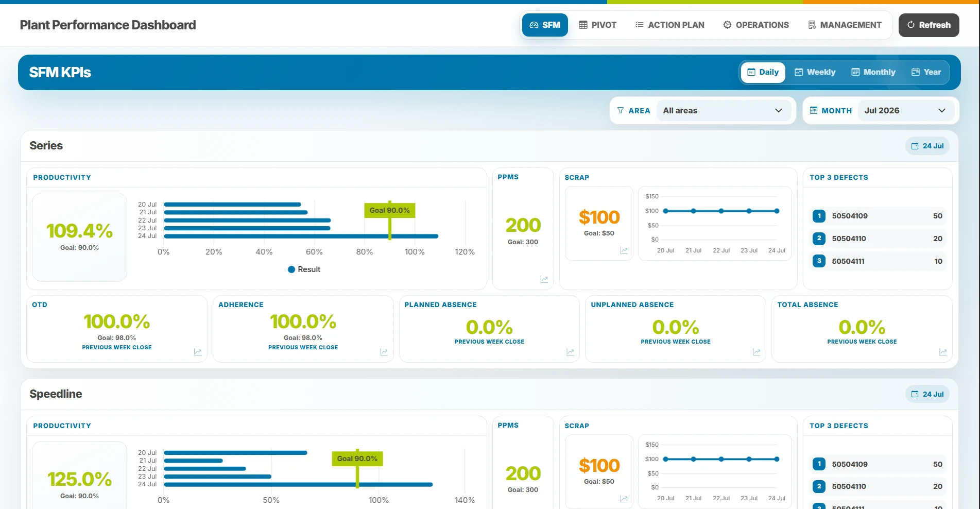Click Previous Week Close under Planned Absence

pos(489,342)
